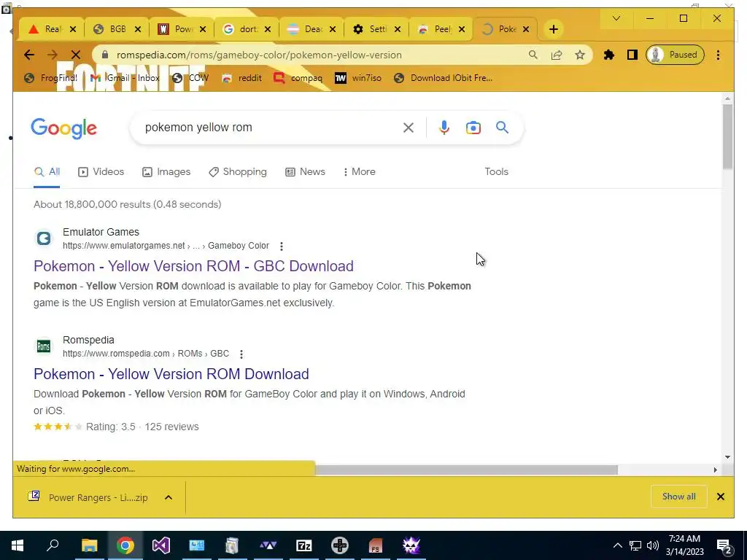Screen dimensions: 747x560
Task: Open volume control in system tray
Action: click(x=653, y=545)
